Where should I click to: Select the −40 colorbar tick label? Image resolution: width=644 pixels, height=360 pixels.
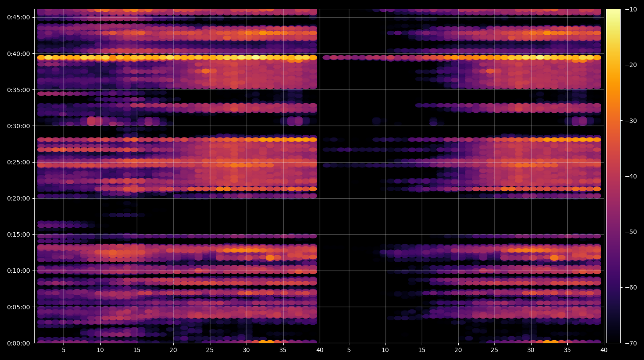point(630,176)
